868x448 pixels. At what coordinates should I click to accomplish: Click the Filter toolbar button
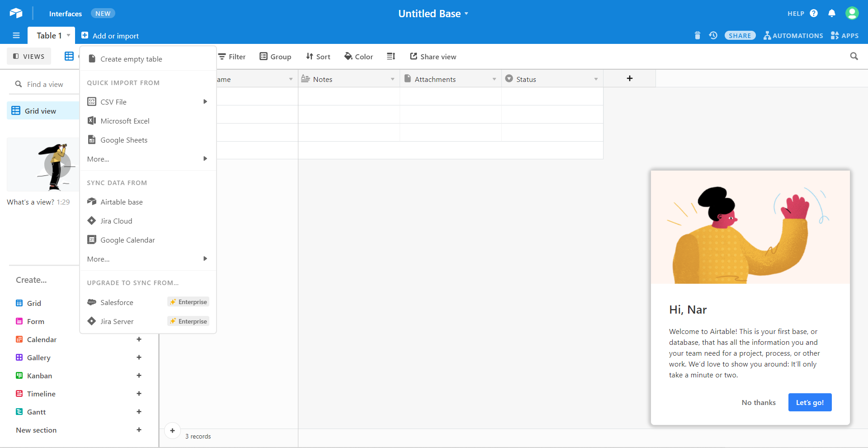[232, 57]
